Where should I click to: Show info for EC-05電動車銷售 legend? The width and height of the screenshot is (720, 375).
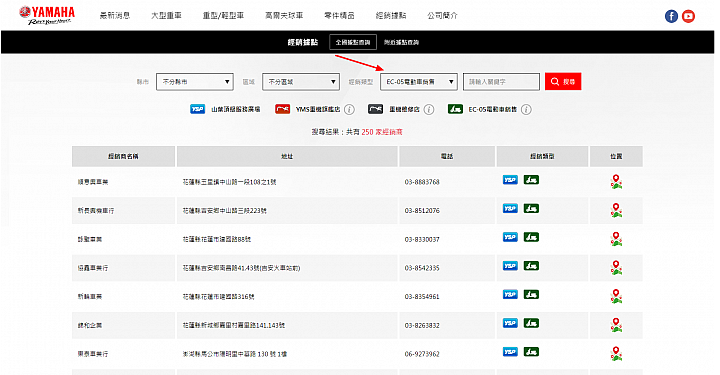pyautogui.click(x=527, y=109)
